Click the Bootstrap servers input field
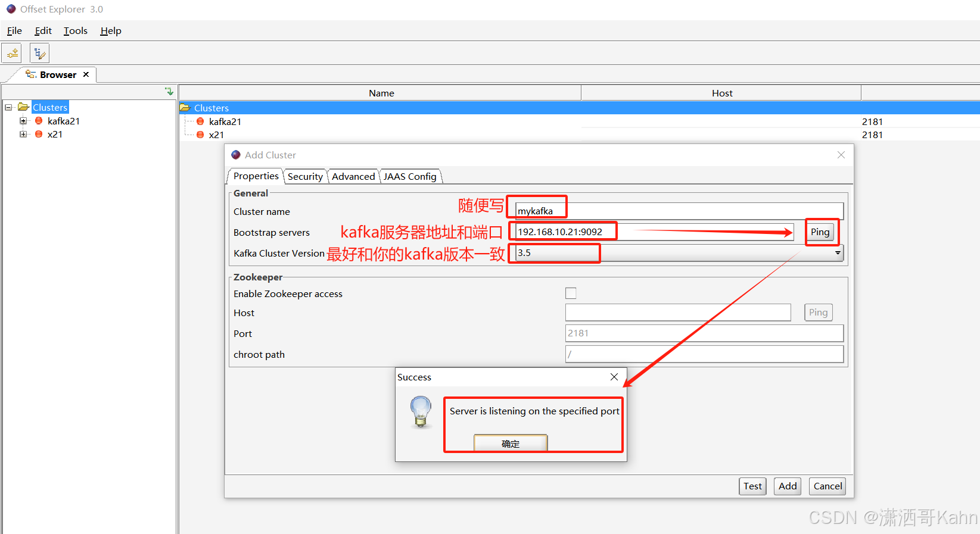Screen dimensions: 980x534 (x=654, y=232)
